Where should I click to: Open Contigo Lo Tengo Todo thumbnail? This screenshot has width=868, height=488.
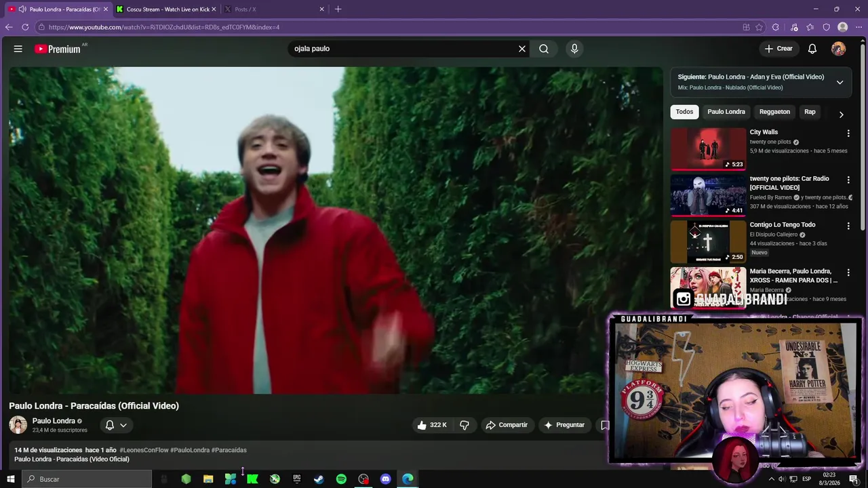click(708, 242)
